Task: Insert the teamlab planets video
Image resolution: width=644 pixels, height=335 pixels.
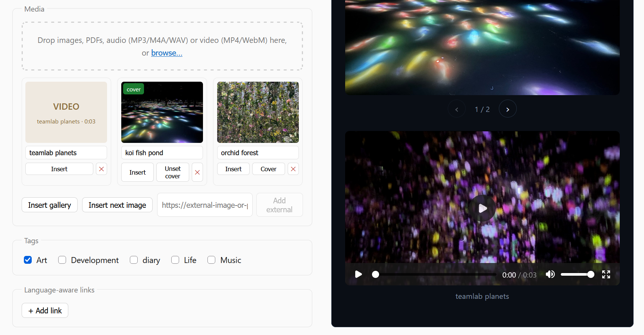Action: [x=59, y=169]
